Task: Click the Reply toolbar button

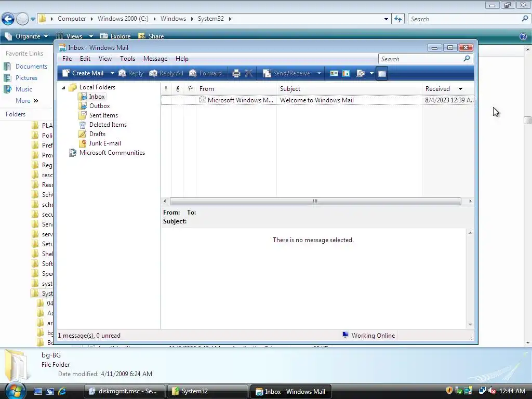Action: [x=131, y=73]
